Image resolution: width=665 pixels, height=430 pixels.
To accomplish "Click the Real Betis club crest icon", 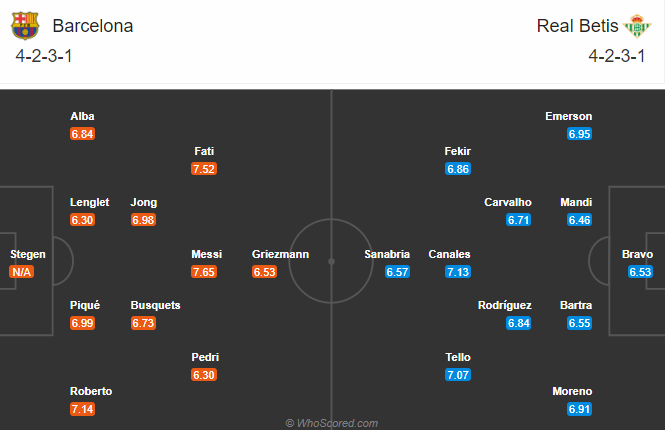I will pyautogui.click(x=637, y=26).
